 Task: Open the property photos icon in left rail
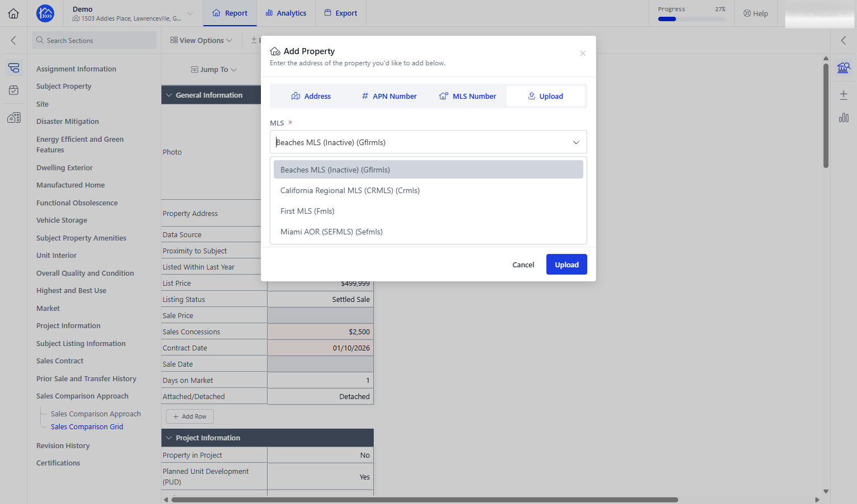click(14, 117)
